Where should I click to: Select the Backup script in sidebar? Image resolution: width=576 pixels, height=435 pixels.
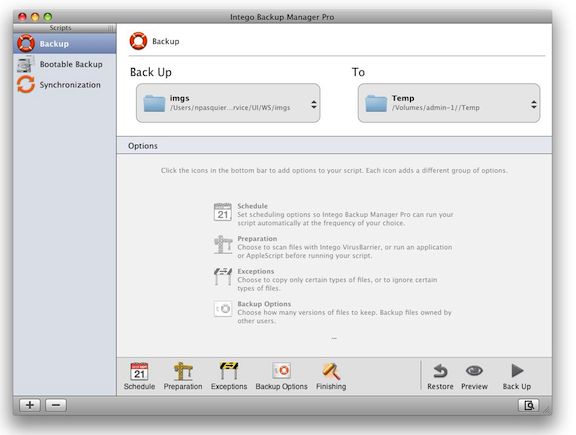[x=65, y=44]
